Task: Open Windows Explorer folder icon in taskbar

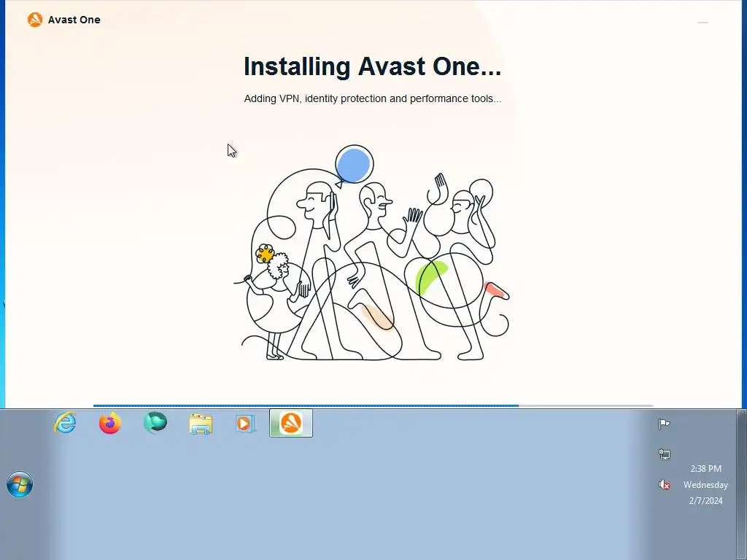Action: (201, 424)
